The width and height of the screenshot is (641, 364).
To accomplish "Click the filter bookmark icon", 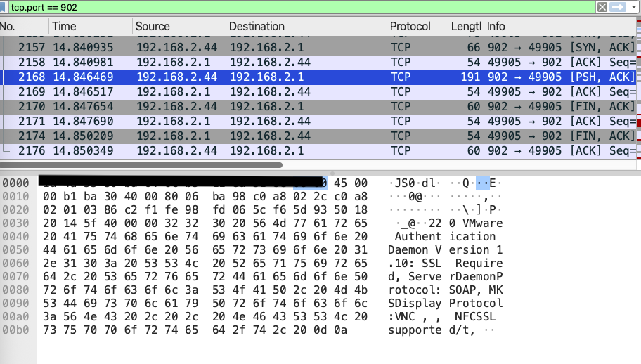I will pyautogui.click(x=2, y=7).
